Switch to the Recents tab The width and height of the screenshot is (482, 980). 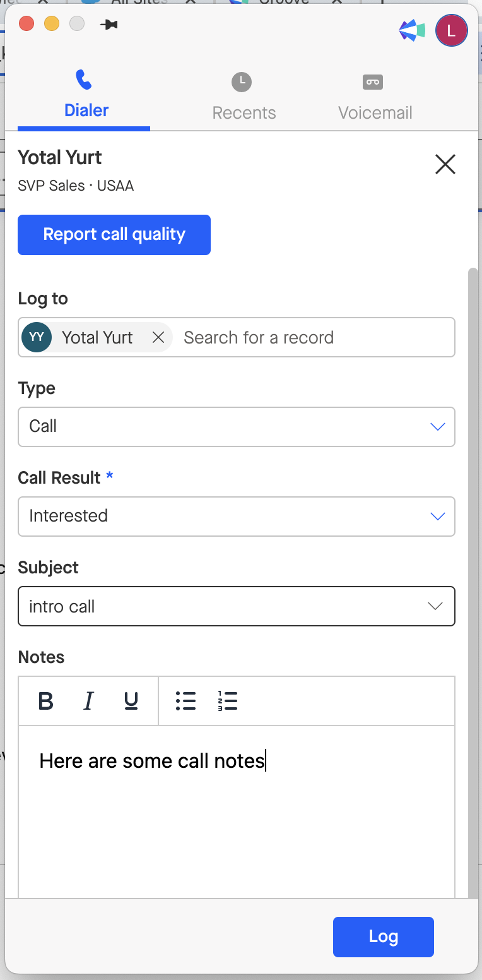[x=244, y=97]
